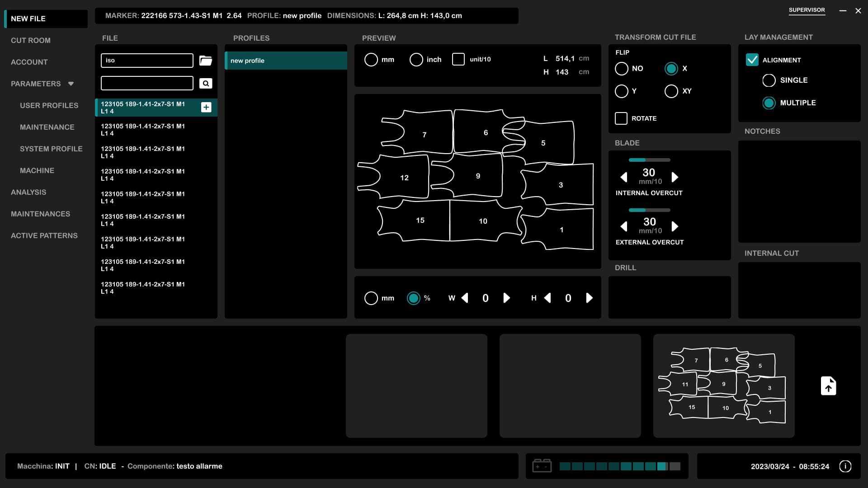Decrease H scale value

547,298
